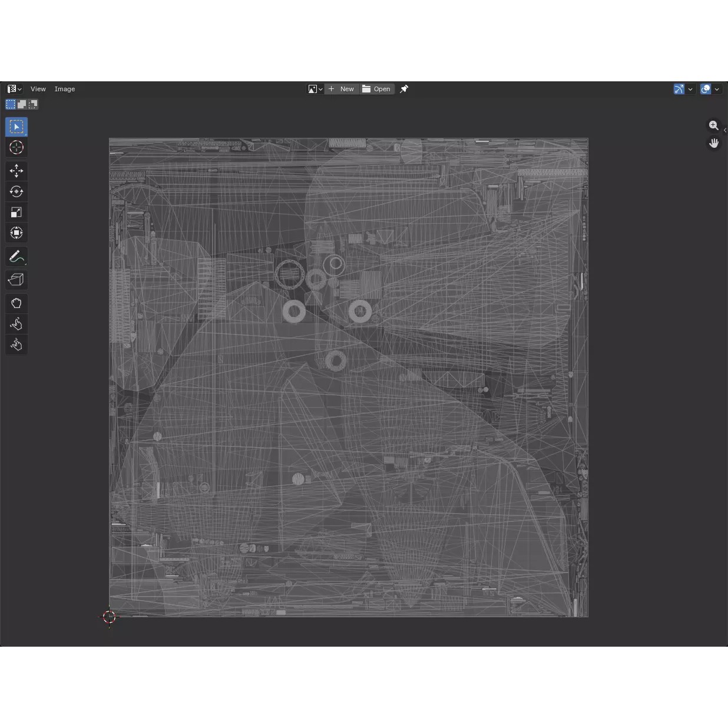Click the zoom magnifier gizmo
728x728 pixels.
(714, 125)
